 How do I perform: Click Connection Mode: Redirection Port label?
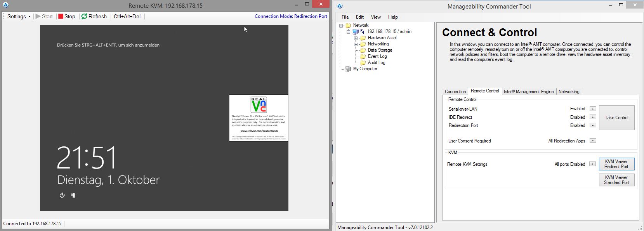[291, 16]
